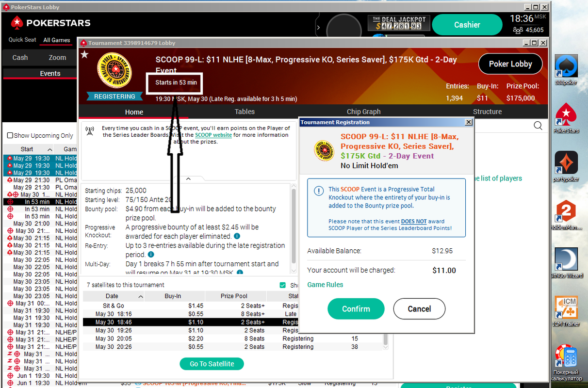Click the favorite star in the tournament lobby
The image size is (588, 388).
[x=85, y=54]
